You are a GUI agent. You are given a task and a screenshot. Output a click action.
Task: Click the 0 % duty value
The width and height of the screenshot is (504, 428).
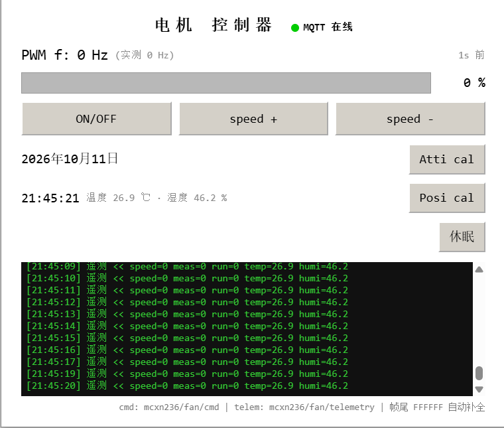[x=474, y=83]
